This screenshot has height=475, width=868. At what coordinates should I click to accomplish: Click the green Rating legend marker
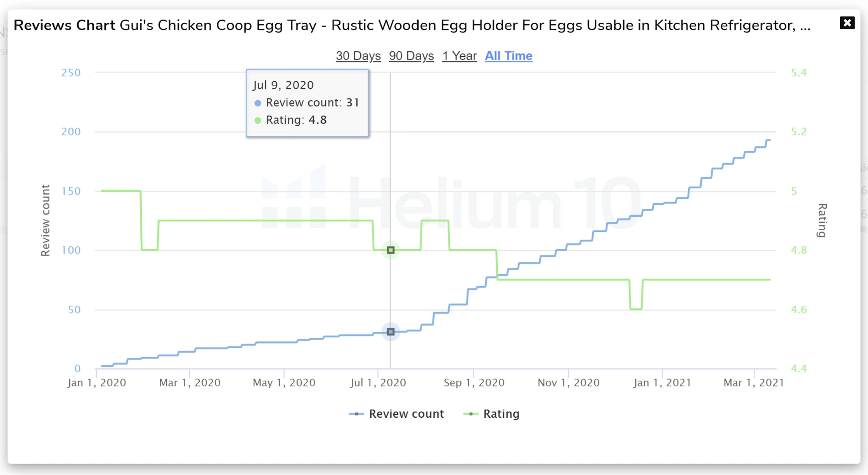[471, 414]
